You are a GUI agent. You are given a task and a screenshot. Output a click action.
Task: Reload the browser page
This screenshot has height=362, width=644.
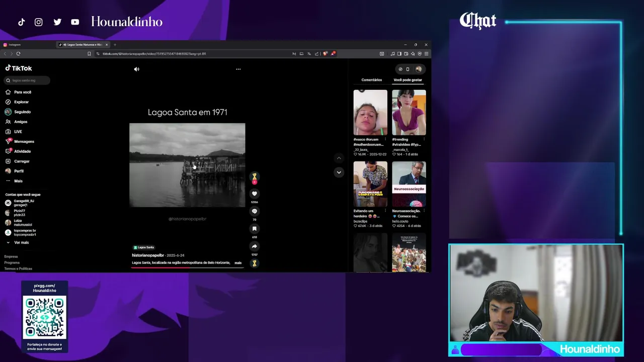[18, 54]
